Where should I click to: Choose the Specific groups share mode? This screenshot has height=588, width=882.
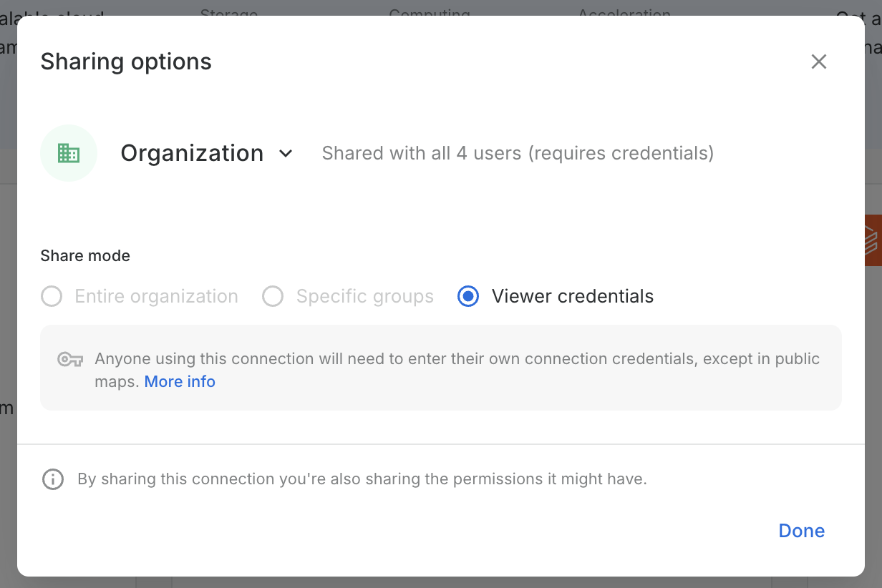(x=273, y=296)
